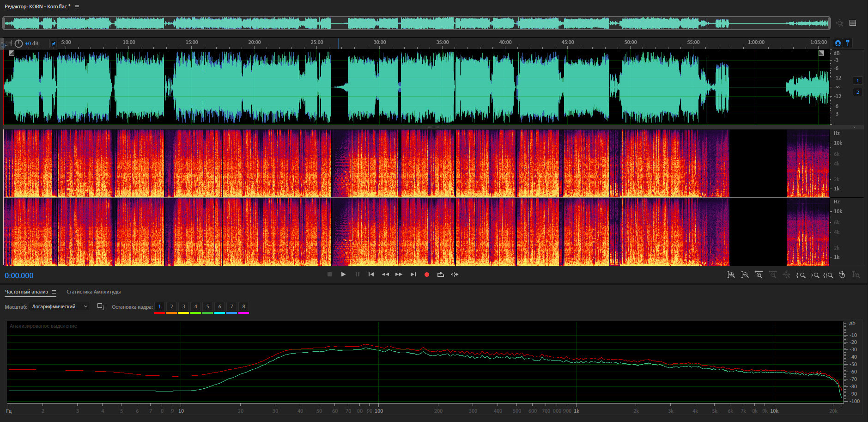
Task: Zoom in time icon
Action: tap(759, 275)
